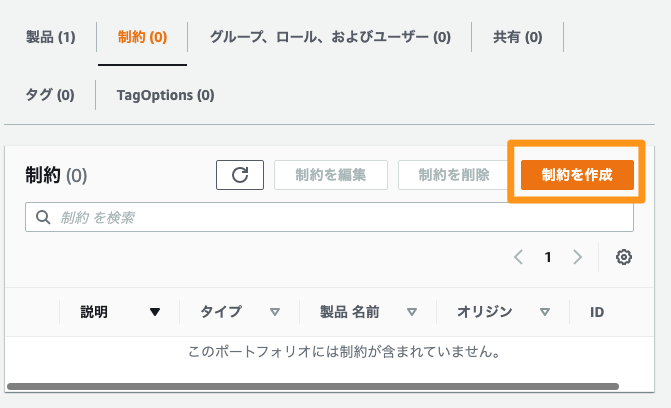Sort by オリジン column arrow
Image resolution: width=671 pixels, height=408 pixels.
(544, 312)
